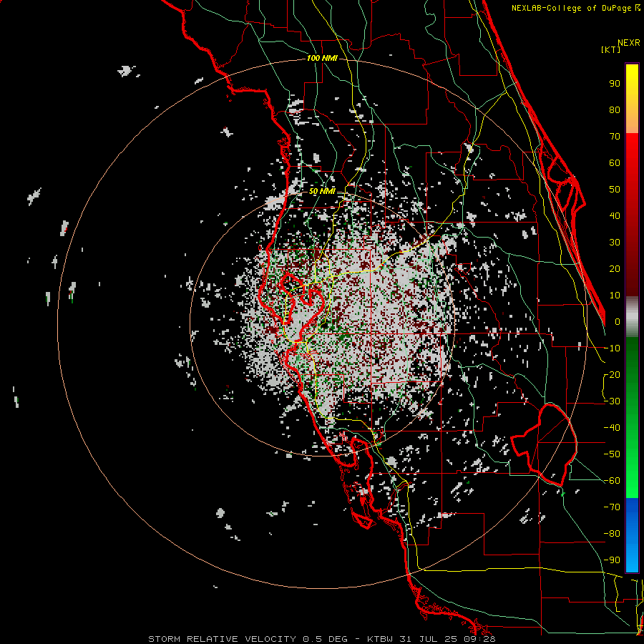The image size is (644, 644).
Task: Click the 20 knot scale value
Action: (615, 269)
